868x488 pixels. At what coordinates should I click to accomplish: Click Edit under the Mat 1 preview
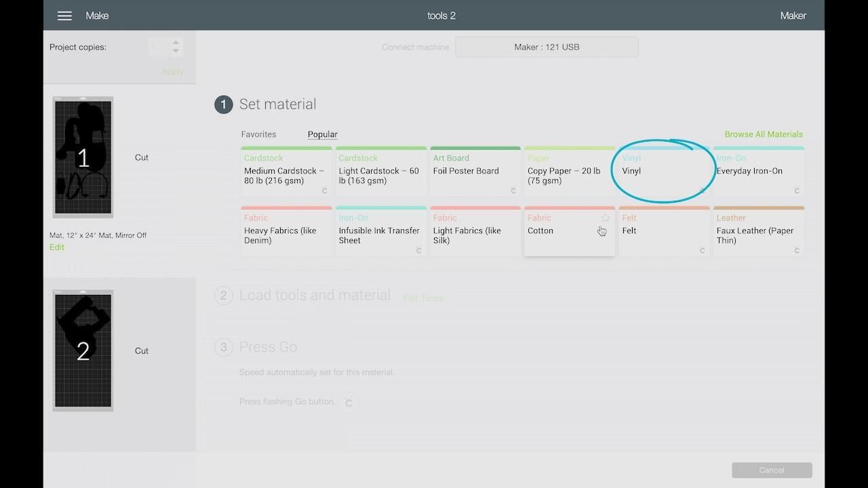point(56,247)
